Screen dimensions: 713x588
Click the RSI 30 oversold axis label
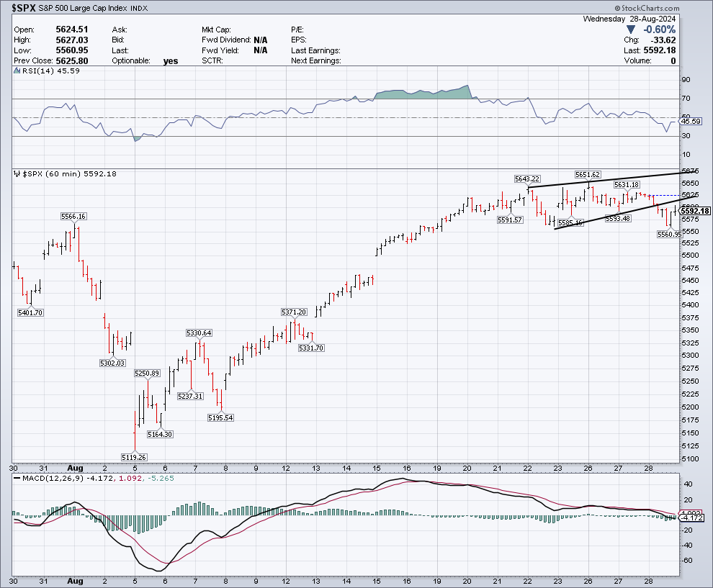686,136
